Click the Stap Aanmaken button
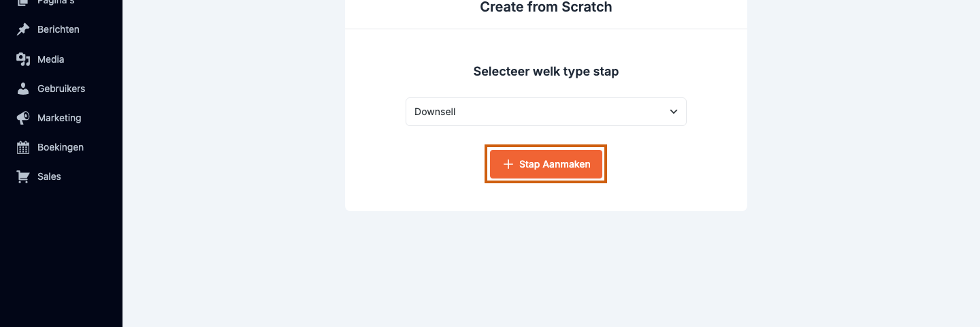Image resolution: width=980 pixels, height=327 pixels. click(546, 164)
